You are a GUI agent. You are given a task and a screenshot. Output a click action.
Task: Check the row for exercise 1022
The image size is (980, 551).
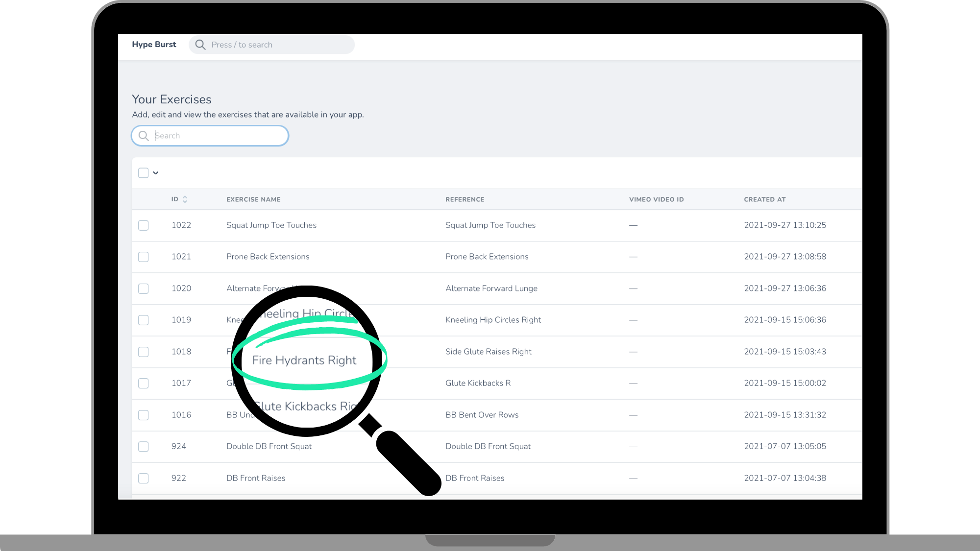click(143, 225)
